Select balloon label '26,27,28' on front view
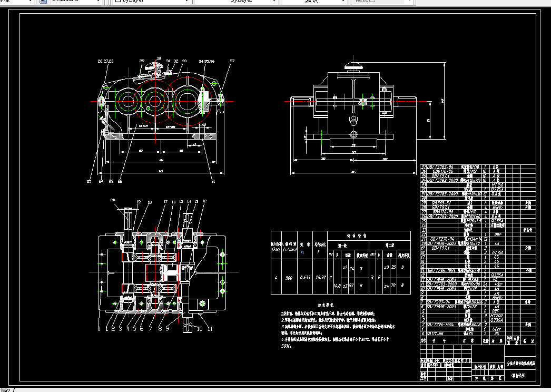This screenshot has width=551, height=392. point(105,61)
